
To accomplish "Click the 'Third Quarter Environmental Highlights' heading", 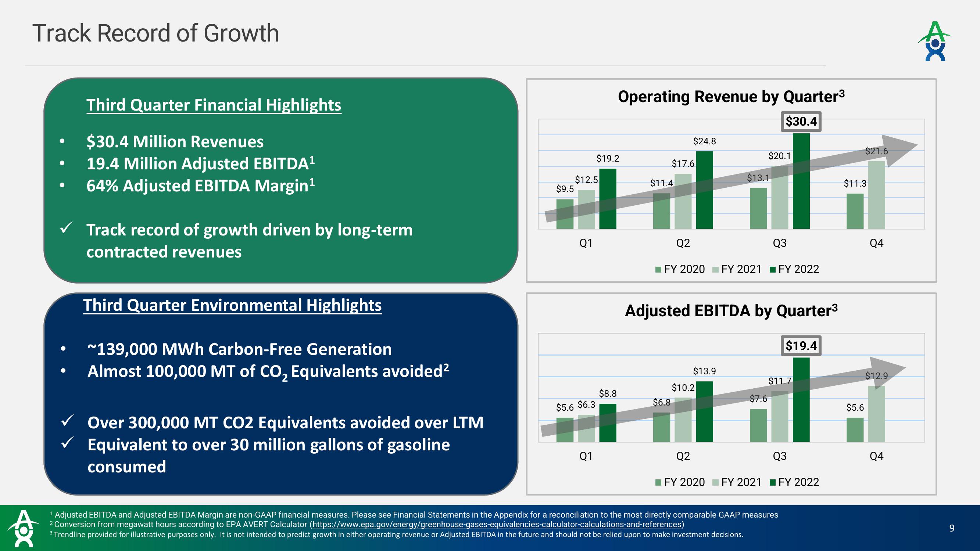I will click(x=232, y=305).
